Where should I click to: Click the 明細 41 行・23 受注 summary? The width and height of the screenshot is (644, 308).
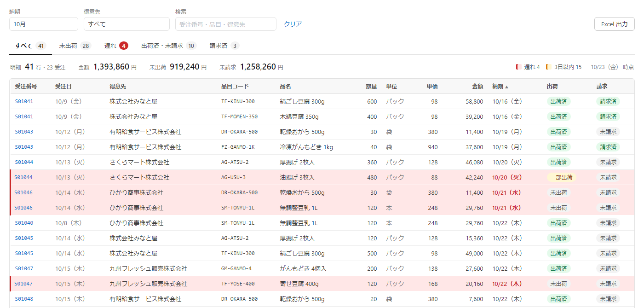pyautogui.click(x=38, y=67)
